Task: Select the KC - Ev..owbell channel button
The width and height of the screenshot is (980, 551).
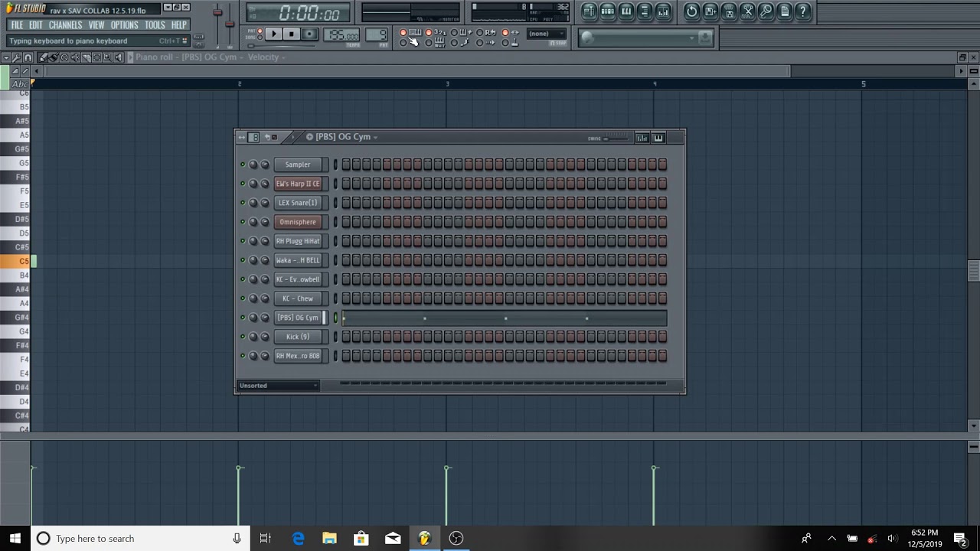Action: [298, 279]
